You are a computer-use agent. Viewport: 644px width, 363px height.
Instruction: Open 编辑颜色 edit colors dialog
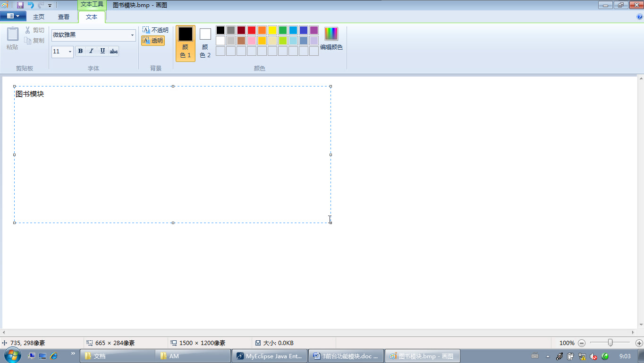(331, 39)
